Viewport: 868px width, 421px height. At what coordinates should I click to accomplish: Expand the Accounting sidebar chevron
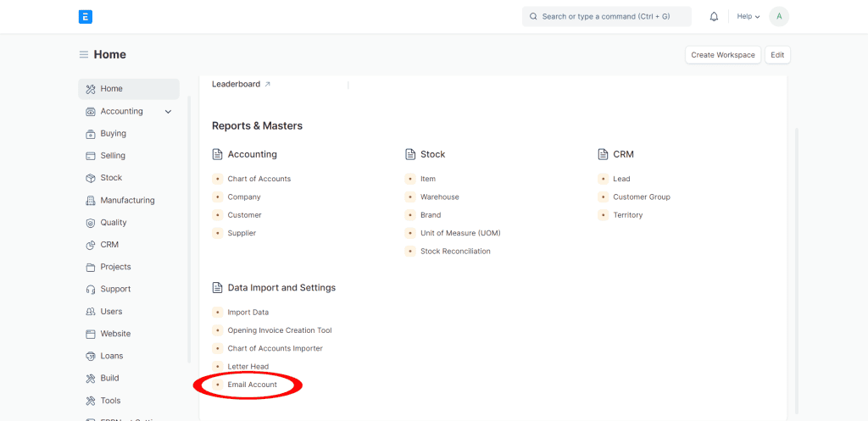168,112
